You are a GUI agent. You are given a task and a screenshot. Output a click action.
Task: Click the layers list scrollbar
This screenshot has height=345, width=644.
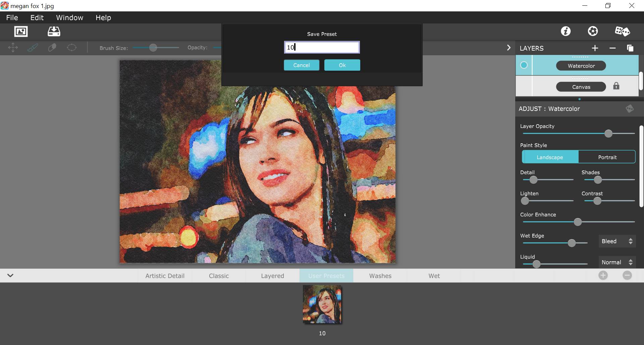click(641, 80)
